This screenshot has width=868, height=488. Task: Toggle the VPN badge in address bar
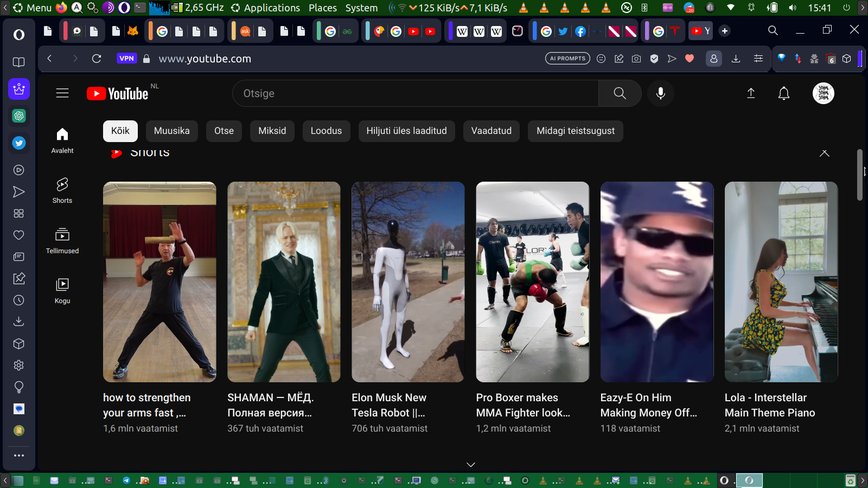click(126, 59)
